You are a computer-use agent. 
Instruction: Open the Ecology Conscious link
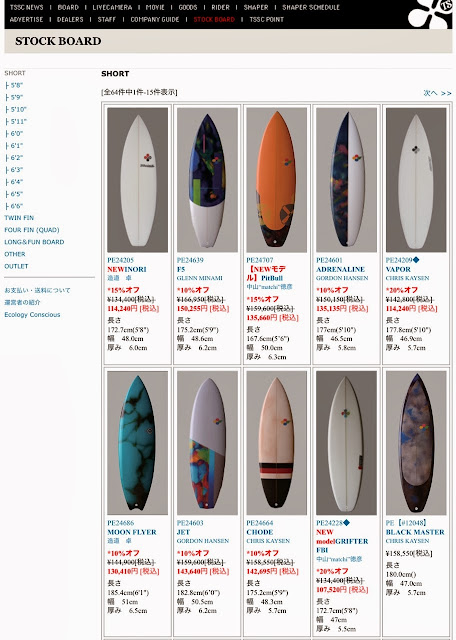(x=32, y=315)
